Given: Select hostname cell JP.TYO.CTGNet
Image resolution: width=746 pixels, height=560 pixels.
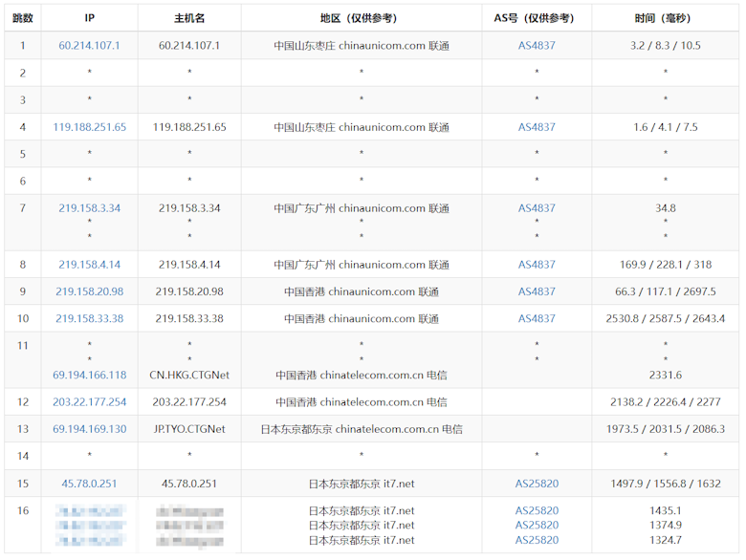Looking at the screenshot, I should pos(189,429).
